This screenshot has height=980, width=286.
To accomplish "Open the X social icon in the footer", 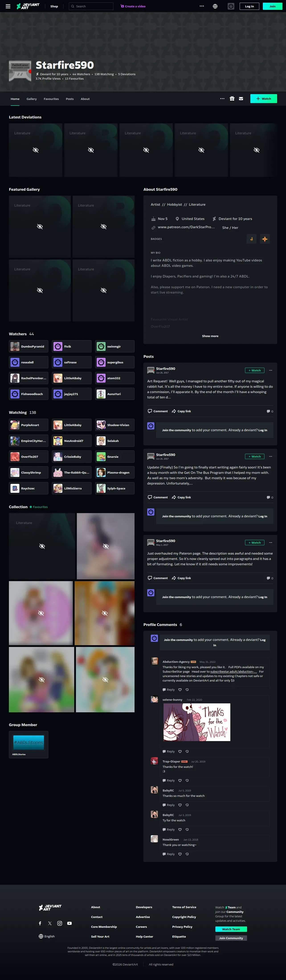I will (50, 923).
